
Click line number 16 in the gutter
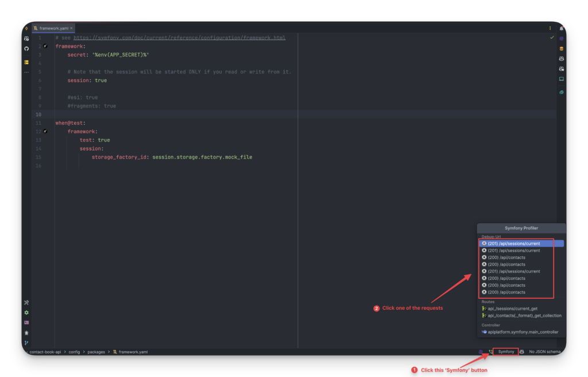tap(38, 166)
